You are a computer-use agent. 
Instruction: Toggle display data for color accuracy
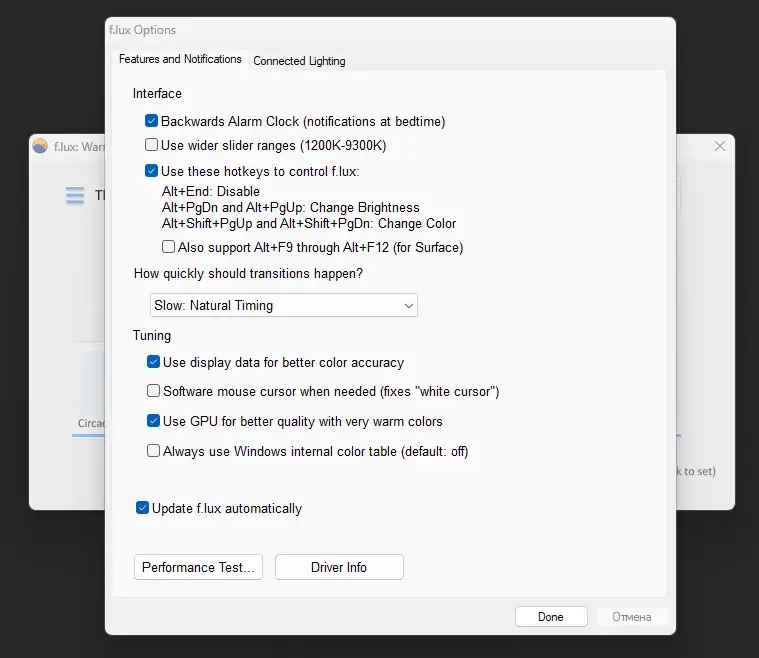tap(153, 362)
